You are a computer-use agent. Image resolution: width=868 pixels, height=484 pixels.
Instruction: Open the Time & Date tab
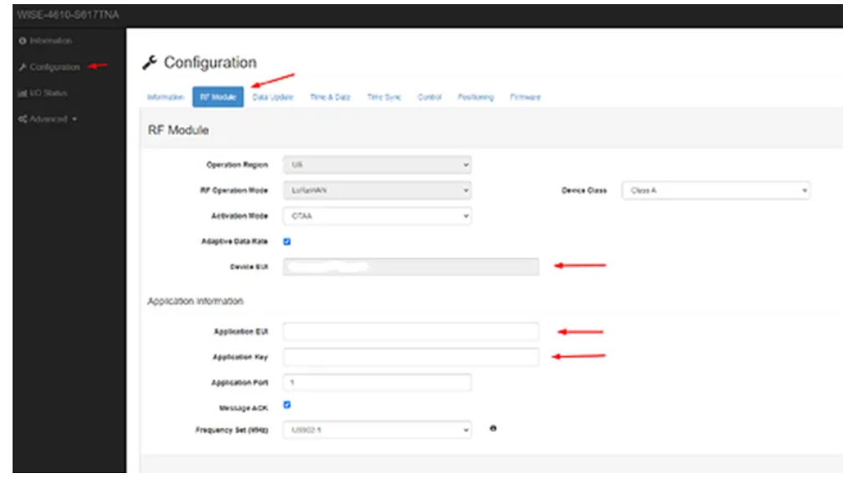click(x=330, y=97)
